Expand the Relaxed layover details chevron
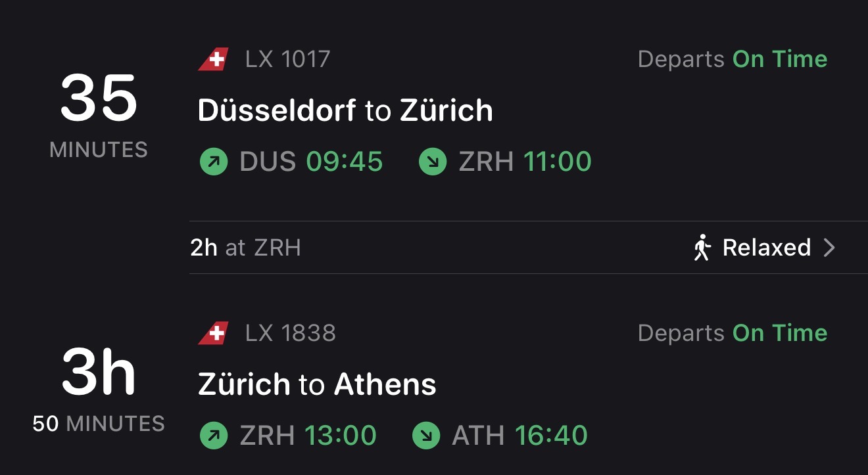868x475 pixels. pyautogui.click(x=831, y=248)
